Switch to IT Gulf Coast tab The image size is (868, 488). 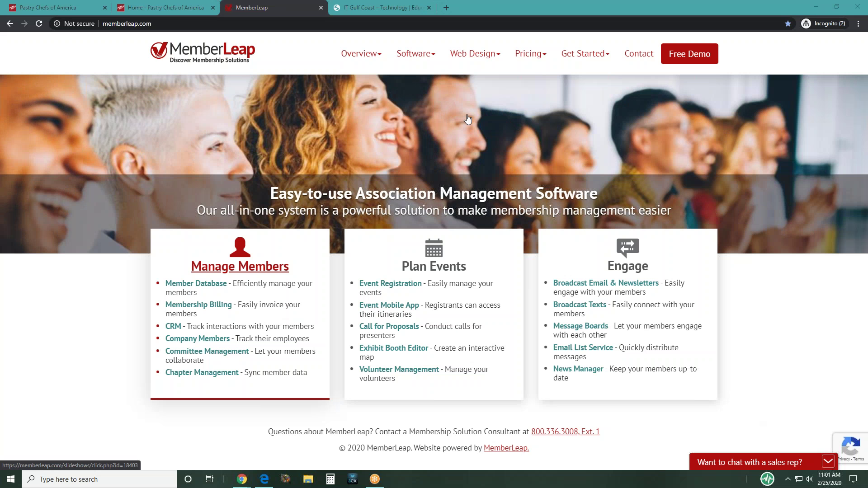click(382, 8)
